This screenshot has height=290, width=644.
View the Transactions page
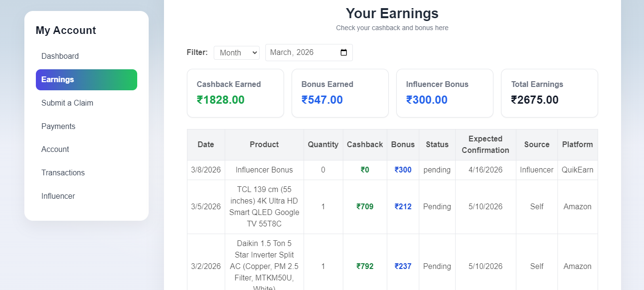tap(63, 172)
